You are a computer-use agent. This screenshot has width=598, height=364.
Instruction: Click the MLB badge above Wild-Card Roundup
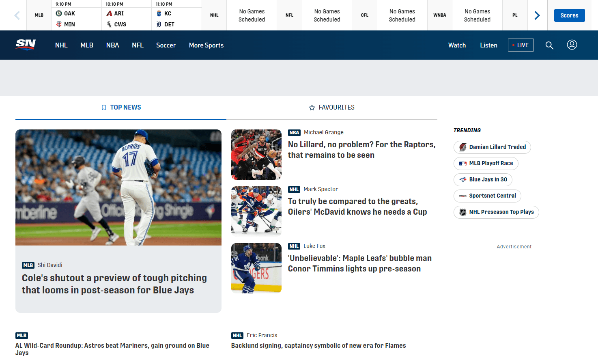tap(22, 336)
